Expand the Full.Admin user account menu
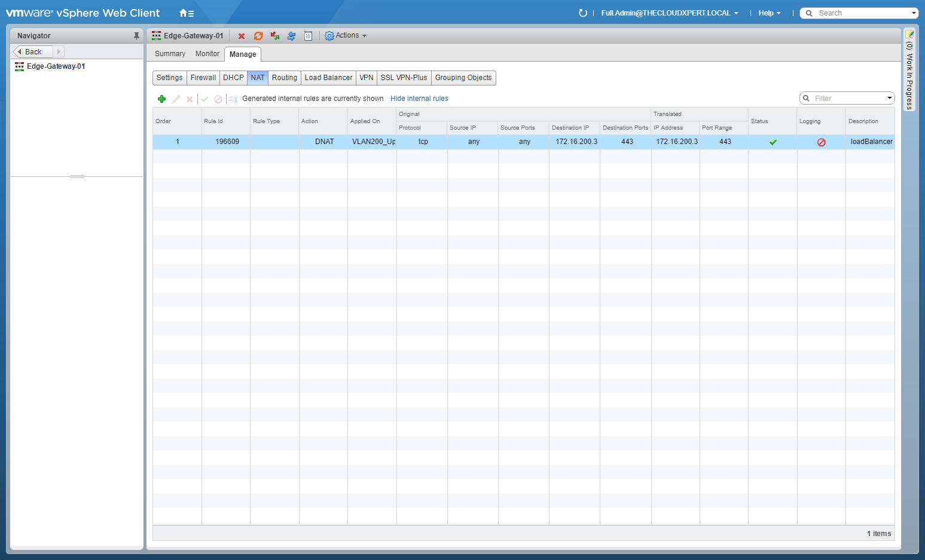The height and width of the screenshot is (560, 925). click(669, 13)
